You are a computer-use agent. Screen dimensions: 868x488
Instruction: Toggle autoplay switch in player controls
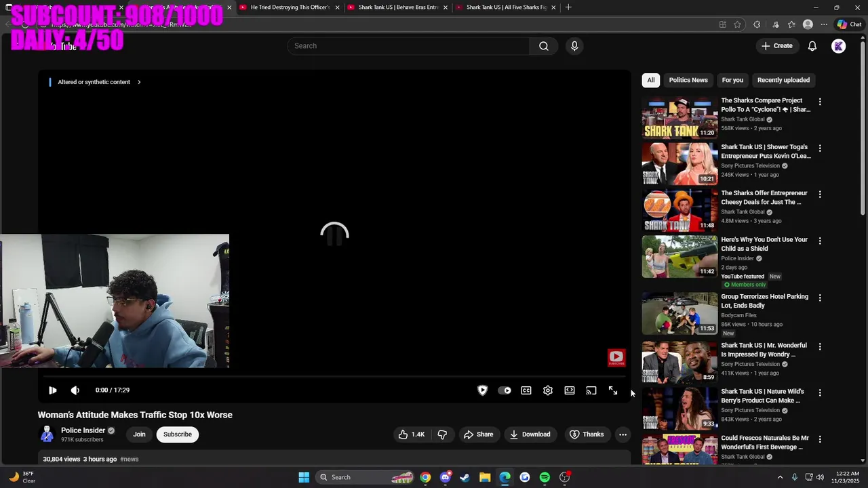(505, 390)
